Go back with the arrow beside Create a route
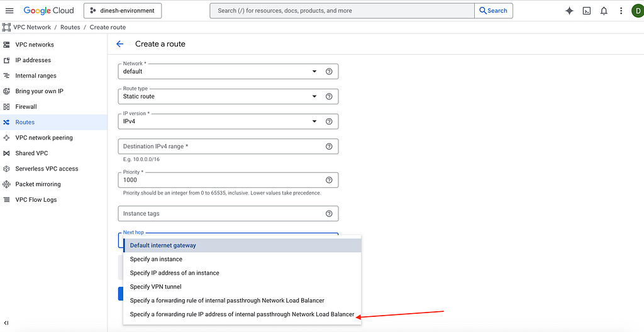This screenshot has height=332, width=644. [x=119, y=44]
